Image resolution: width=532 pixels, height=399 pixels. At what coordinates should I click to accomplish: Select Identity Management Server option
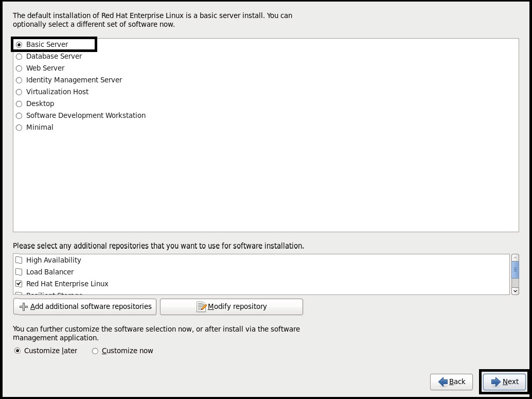pos(19,80)
